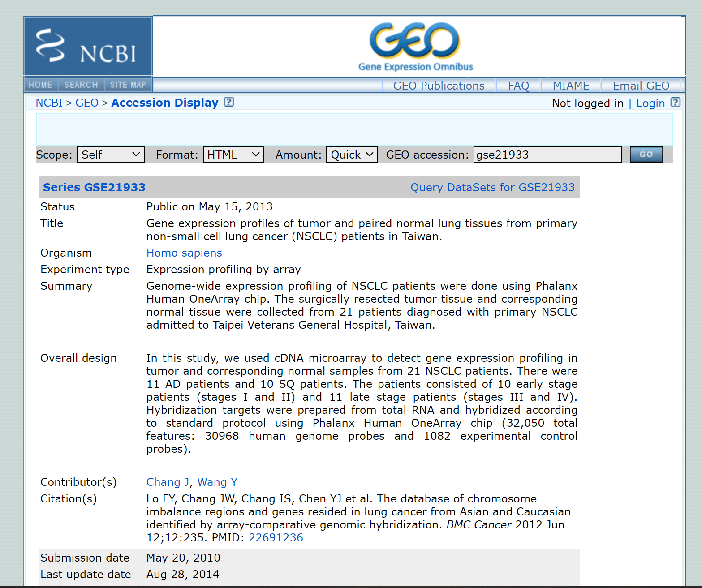Viewport: 702px width, 588px height.
Task: Open PMID 22691236 citation link
Action: click(276, 538)
